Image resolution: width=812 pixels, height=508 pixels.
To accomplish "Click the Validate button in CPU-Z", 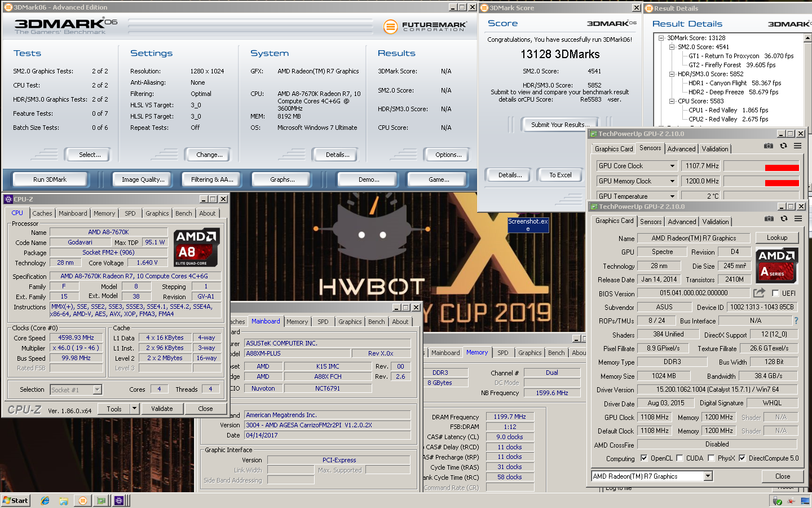I will [x=162, y=409].
